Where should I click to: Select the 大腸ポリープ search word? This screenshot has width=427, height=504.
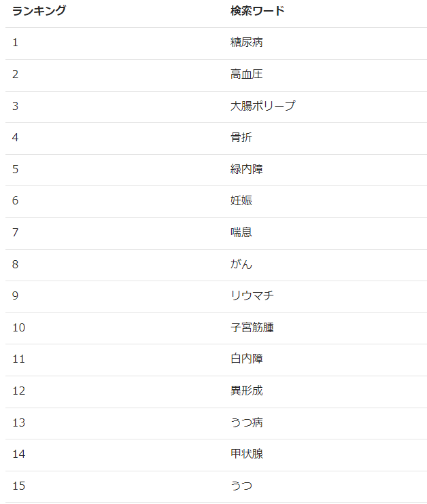pos(262,106)
